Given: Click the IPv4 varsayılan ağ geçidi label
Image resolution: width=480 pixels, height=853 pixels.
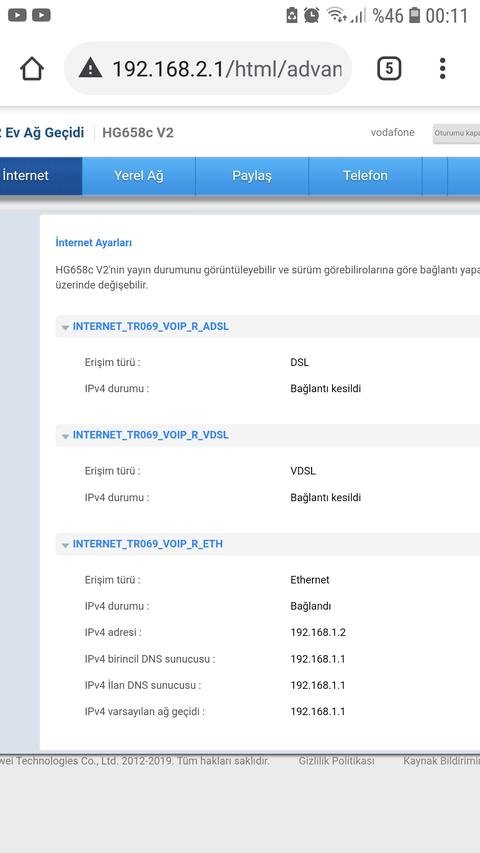Looking at the screenshot, I should point(145,712).
